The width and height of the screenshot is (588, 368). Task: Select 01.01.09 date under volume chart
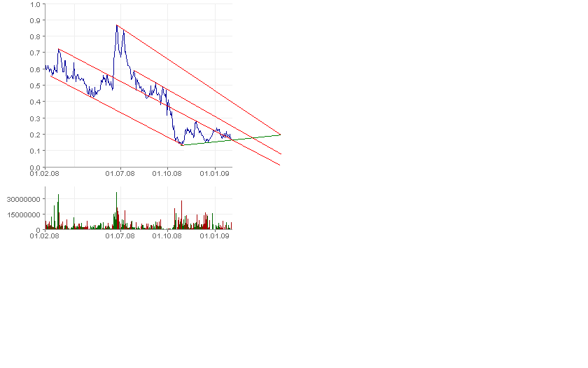click(x=214, y=236)
